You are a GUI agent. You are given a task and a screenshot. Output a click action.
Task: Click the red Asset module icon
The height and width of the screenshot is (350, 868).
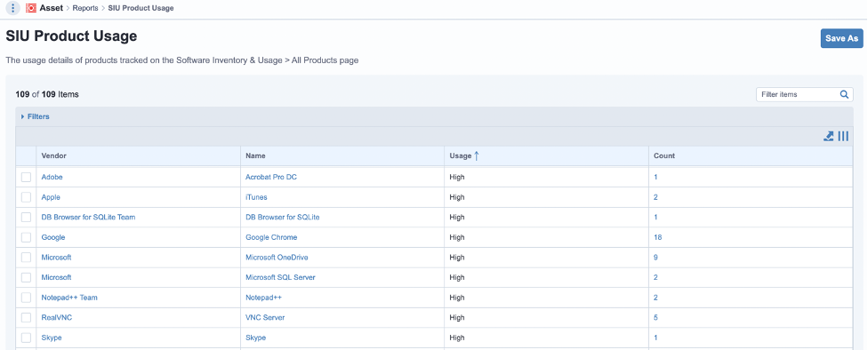31,8
